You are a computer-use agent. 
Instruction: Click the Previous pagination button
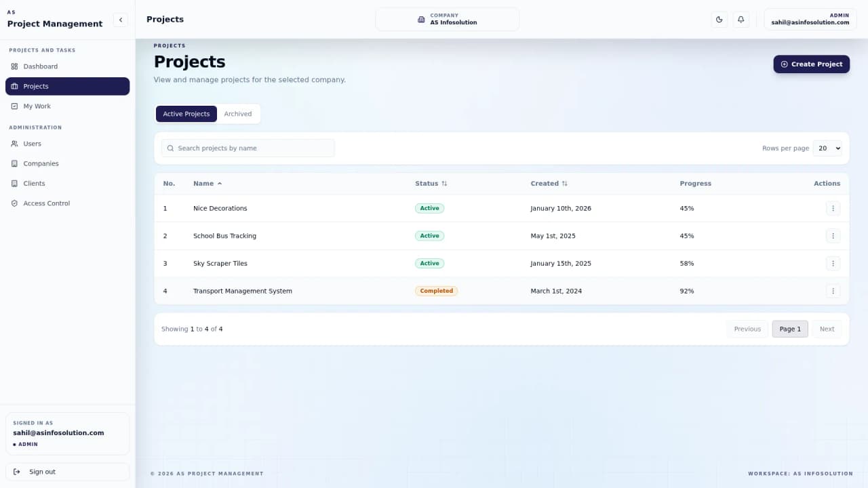(747, 329)
